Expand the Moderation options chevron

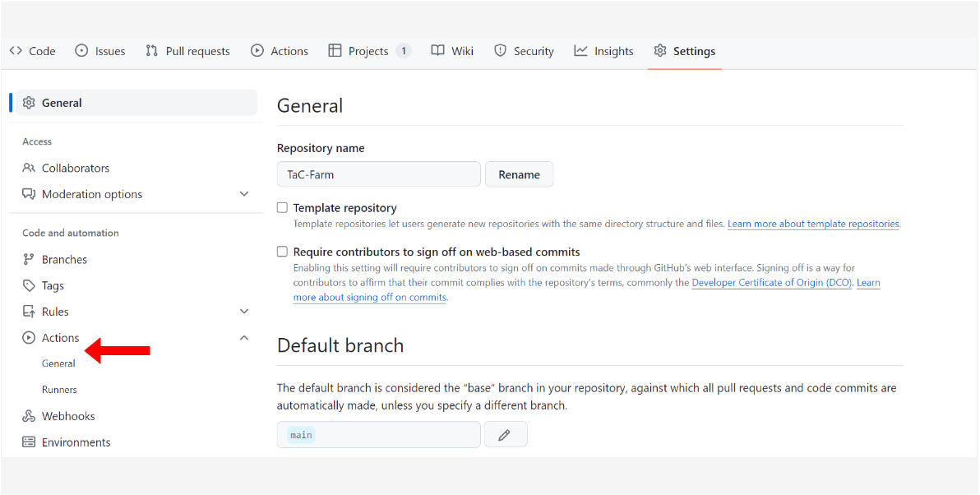click(244, 194)
